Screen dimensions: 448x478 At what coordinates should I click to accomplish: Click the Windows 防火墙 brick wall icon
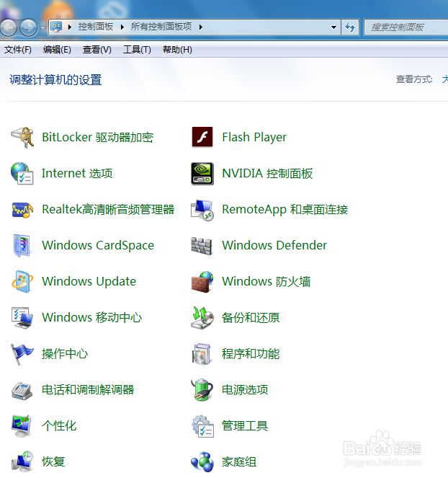click(x=202, y=282)
